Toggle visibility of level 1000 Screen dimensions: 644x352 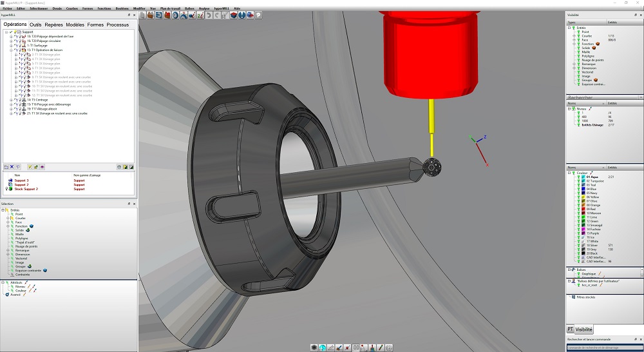pos(578,120)
